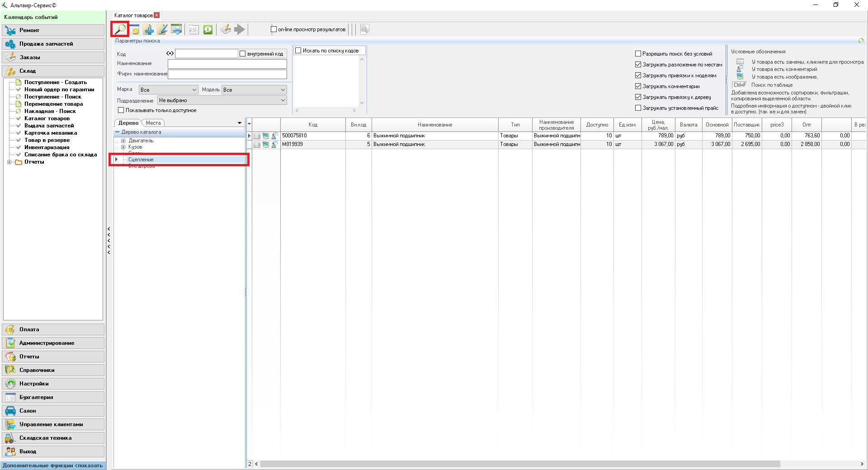Switch to the Места tab
Screen dimensions: 868x470
153,123
